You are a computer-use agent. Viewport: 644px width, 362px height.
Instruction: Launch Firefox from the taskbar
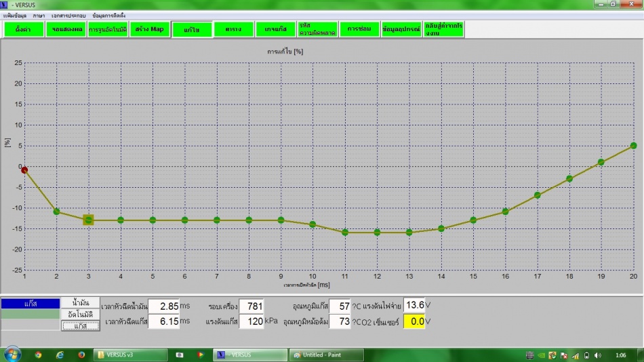coord(81,355)
